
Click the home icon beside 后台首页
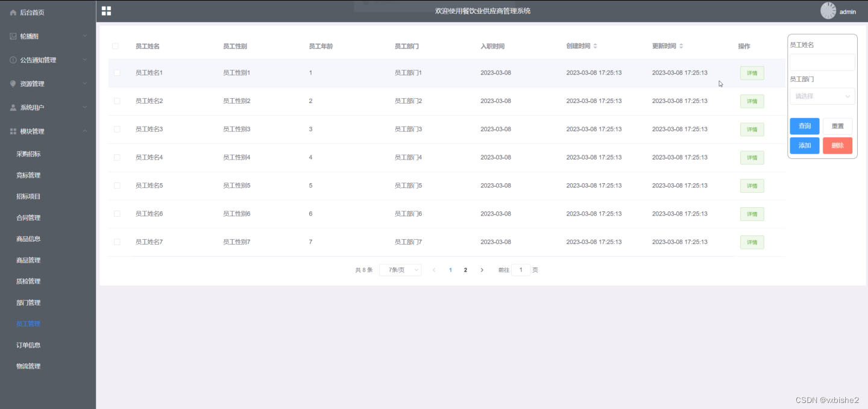[13, 13]
